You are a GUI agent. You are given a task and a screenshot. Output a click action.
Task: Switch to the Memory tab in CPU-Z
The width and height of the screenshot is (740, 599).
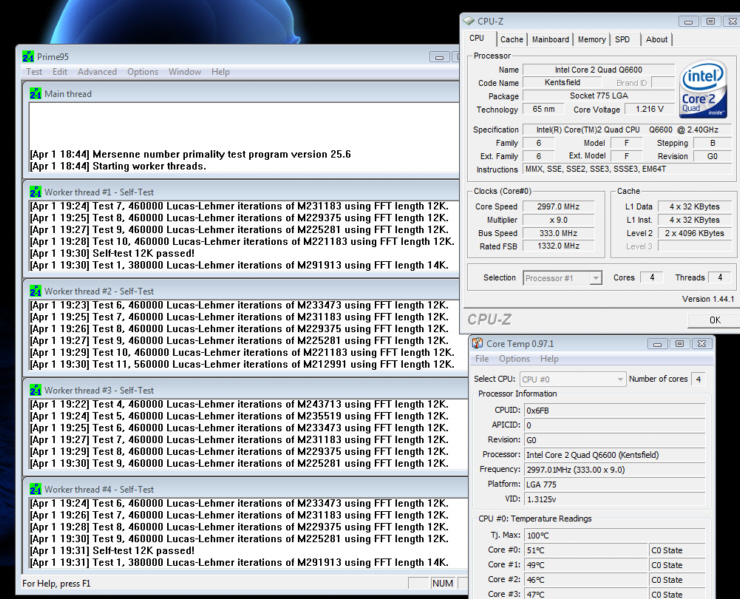click(x=592, y=40)
